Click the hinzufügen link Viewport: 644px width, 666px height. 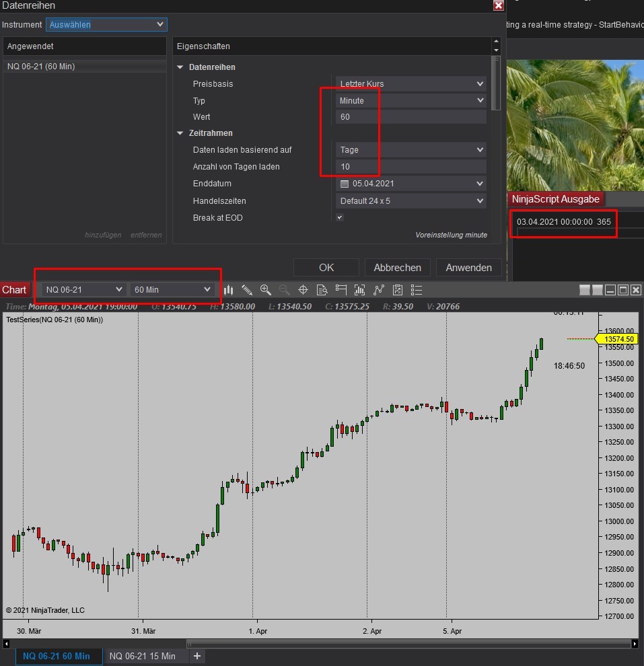pos(103,235)
